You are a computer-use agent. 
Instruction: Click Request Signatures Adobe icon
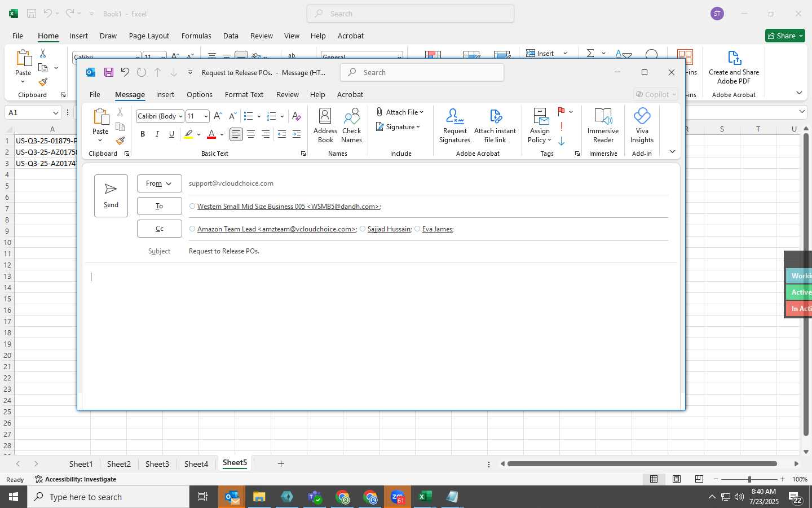(x=454, y=126)
